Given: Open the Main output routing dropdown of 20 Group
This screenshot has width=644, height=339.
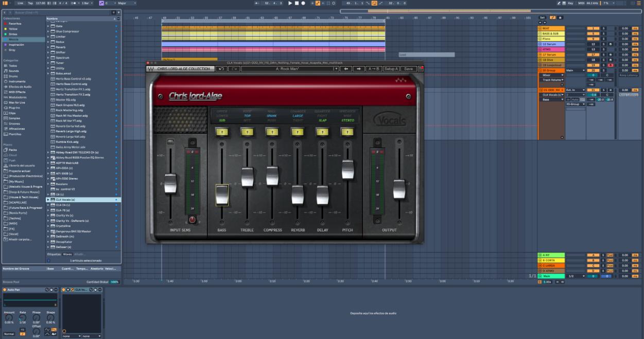Looking at the screenshot, I should [x=576, y=70].
